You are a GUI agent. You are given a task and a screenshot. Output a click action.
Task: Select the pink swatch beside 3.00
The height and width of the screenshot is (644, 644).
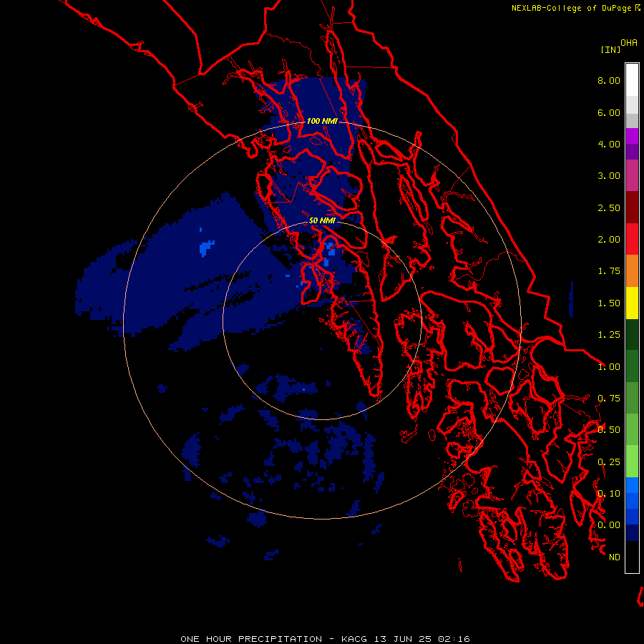pos(632,176)
